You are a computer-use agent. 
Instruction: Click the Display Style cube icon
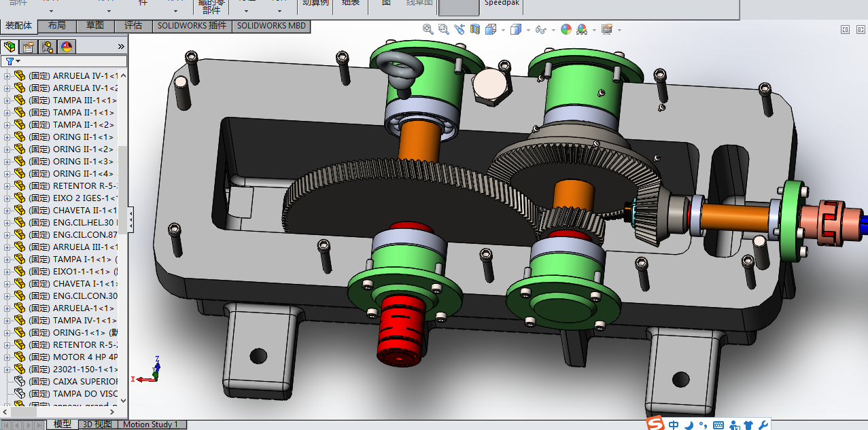(516, 29)
